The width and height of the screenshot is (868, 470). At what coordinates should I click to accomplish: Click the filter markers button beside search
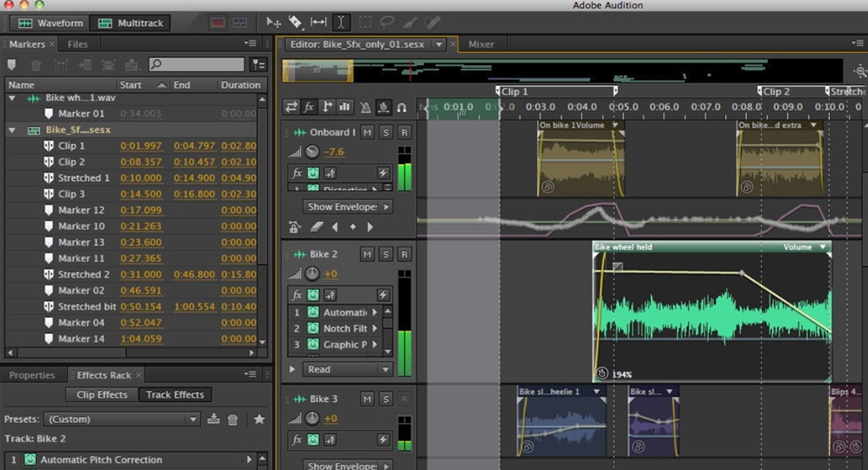pyautogui.click(x=259, y=64)
